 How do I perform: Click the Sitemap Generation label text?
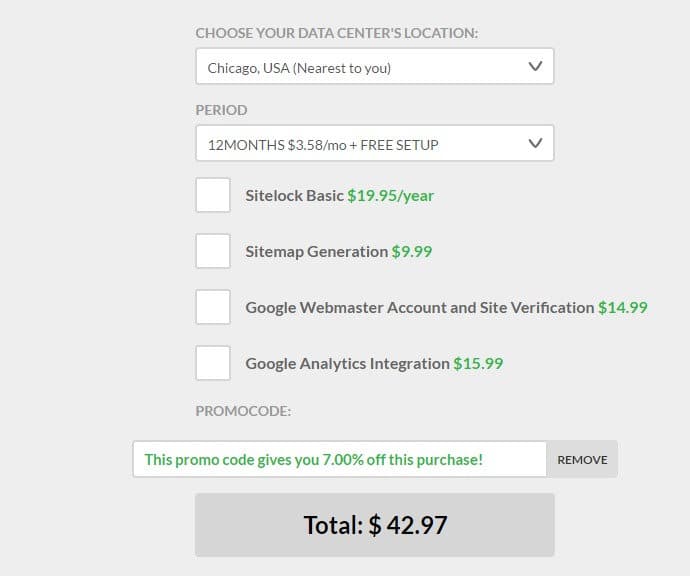tap(317, 252)
